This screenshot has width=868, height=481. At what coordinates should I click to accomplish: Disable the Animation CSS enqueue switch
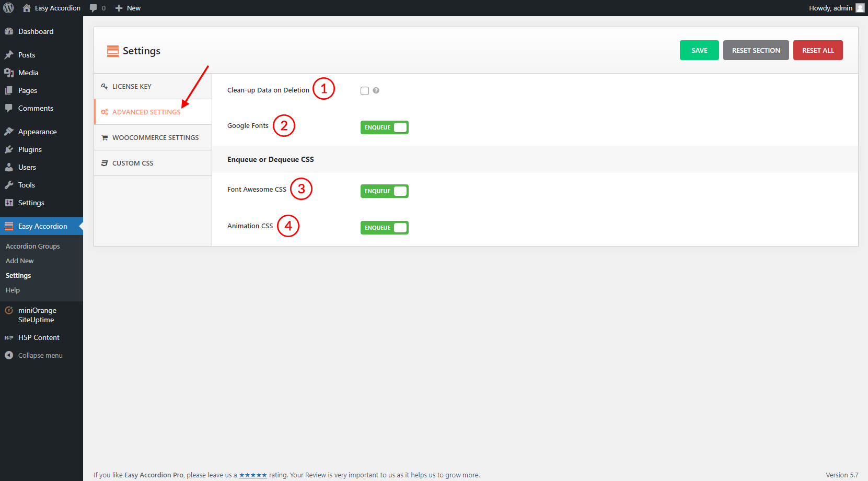coord(384,228)
